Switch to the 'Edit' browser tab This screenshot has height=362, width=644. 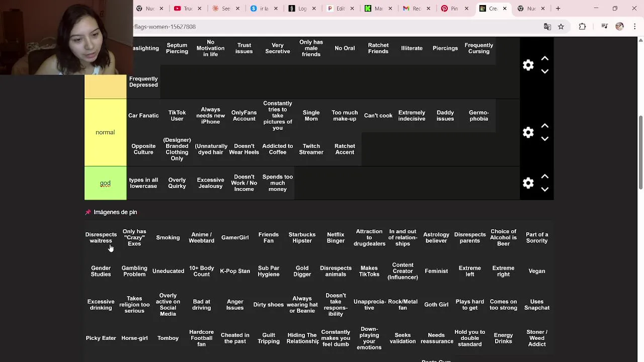pyautogui.click(x=340, y=9)
